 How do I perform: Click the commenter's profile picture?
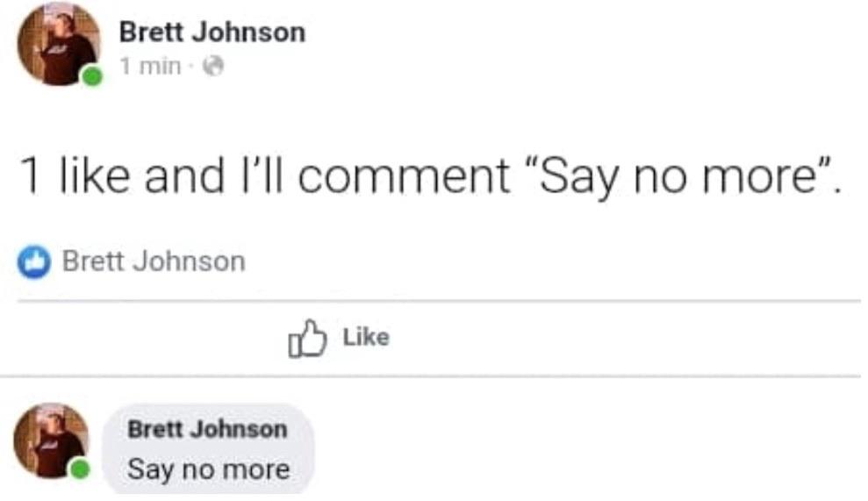tap(51, 440)
